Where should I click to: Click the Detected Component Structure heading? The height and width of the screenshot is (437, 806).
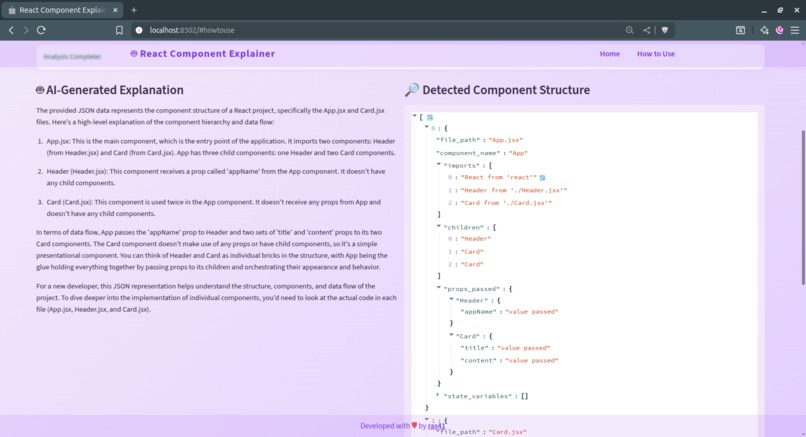[497, 90]
